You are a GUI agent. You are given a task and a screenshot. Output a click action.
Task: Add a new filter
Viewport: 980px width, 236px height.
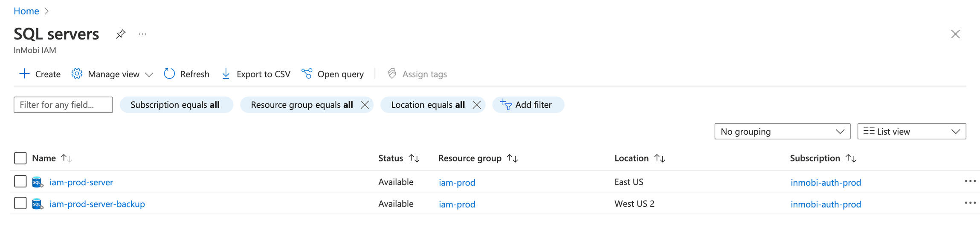(528, 105)
